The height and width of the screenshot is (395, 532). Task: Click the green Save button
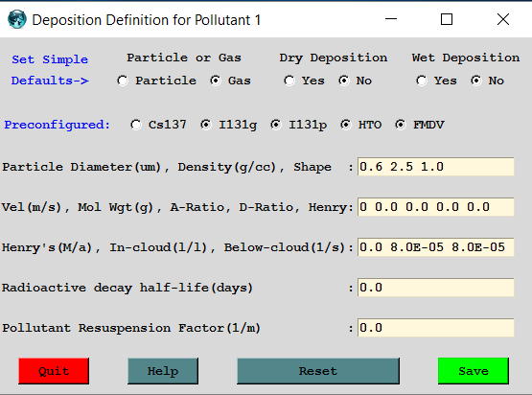pyautogui.click(x=474, y=371)
